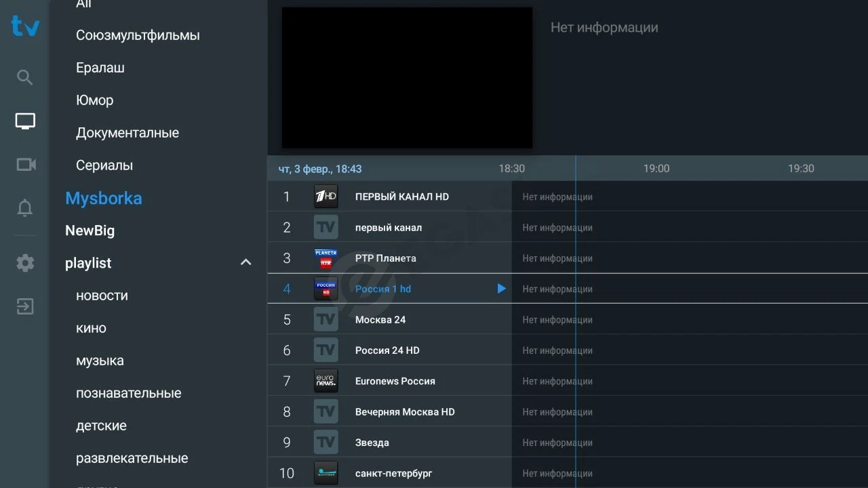868x488 pixels.
Task: Click the black video preview window
Action: pyautogui.click(x=407, y=78)
